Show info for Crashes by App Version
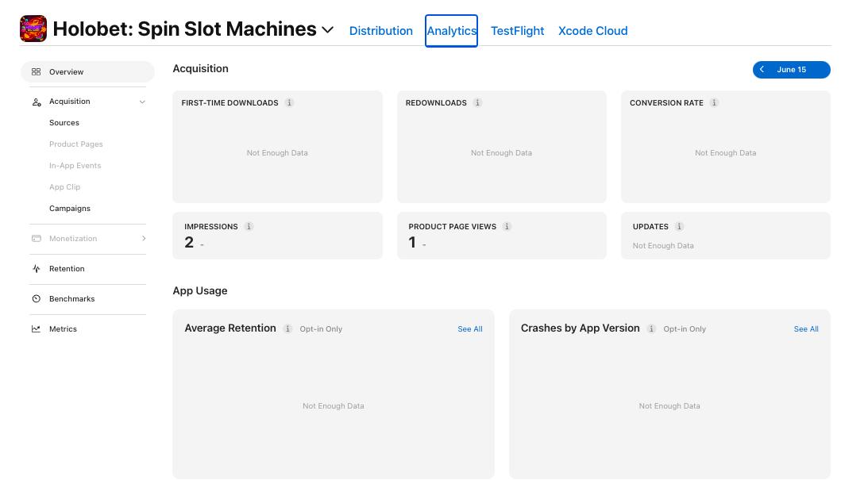 [x=651, y=329]
